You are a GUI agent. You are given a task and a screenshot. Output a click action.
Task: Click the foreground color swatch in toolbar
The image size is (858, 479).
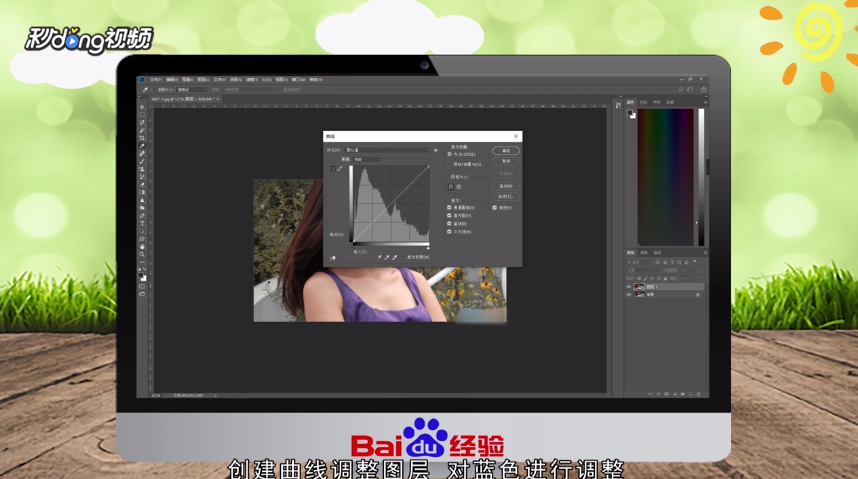[x=141, y=275]
